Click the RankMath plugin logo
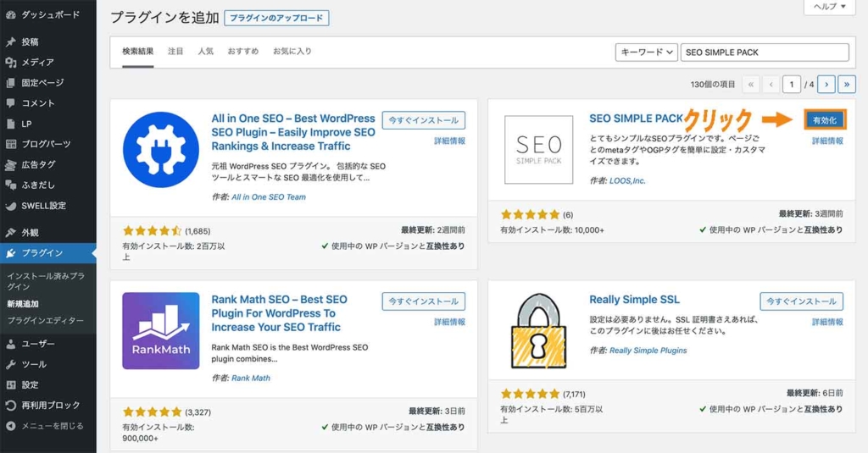 [160, 331]
